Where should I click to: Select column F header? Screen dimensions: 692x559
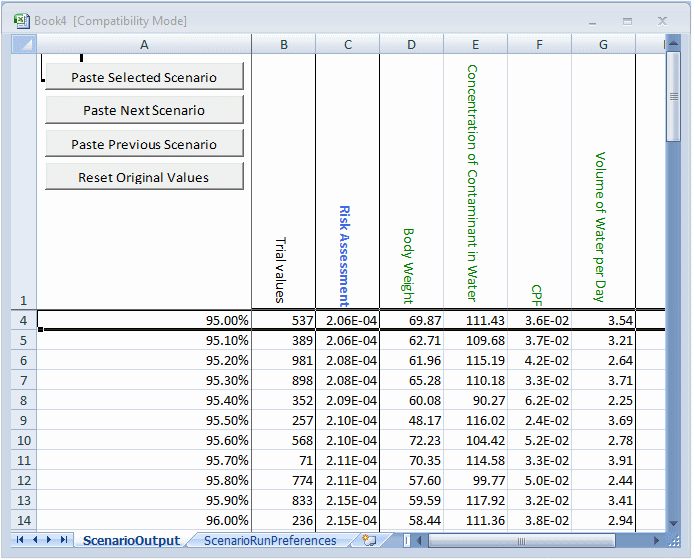click(539, 44)
